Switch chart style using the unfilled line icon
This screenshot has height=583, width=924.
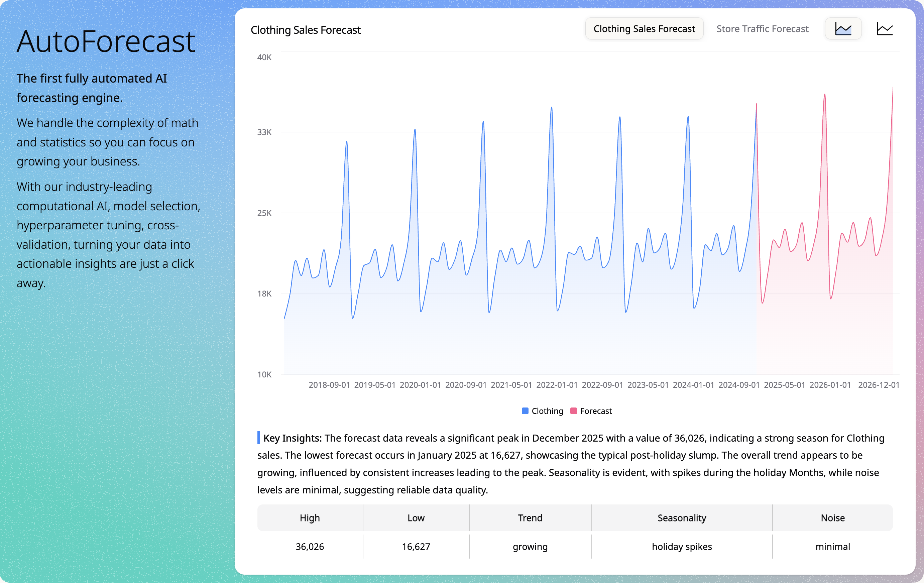tap(885, 28)
